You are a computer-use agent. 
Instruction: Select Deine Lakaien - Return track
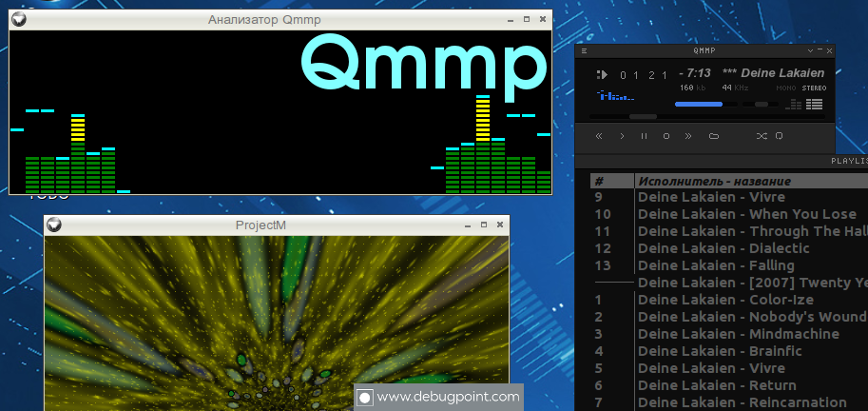pyautogui.click(x=729, y=385)
